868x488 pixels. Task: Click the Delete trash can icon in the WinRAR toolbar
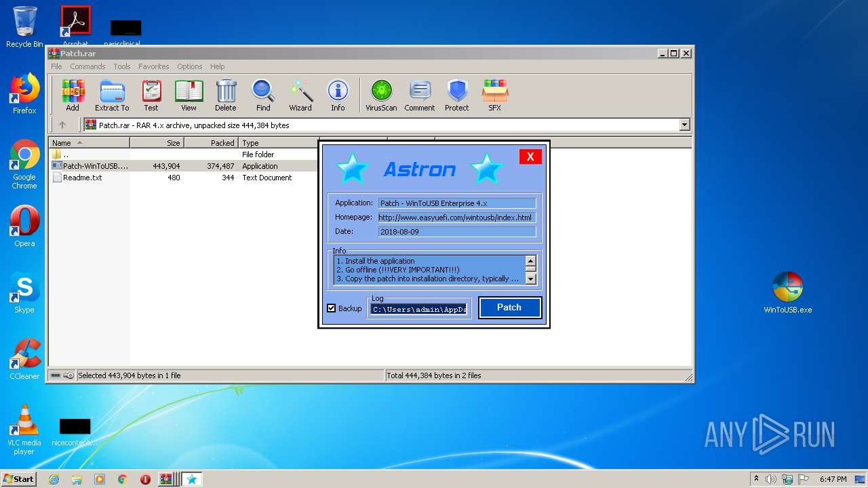[226, 96]
